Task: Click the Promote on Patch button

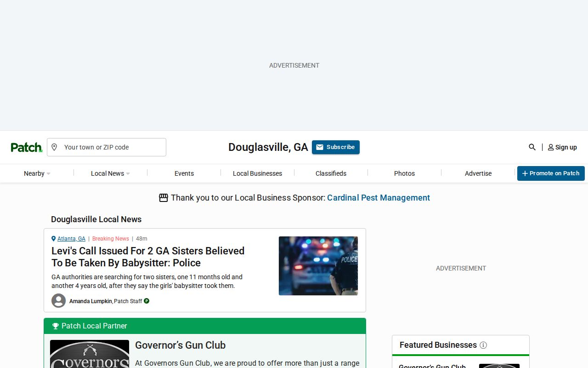Action: coord(551,173)
